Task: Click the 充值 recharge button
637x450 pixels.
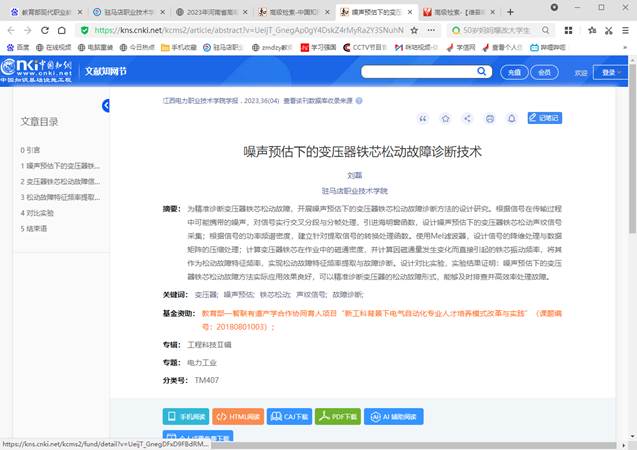Action: (x=514, y=72)
